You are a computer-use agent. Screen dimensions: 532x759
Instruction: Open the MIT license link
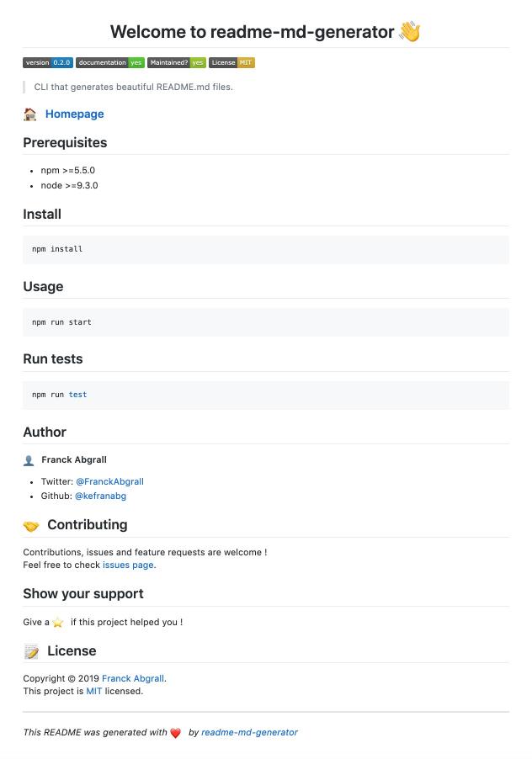pos(94,692)
